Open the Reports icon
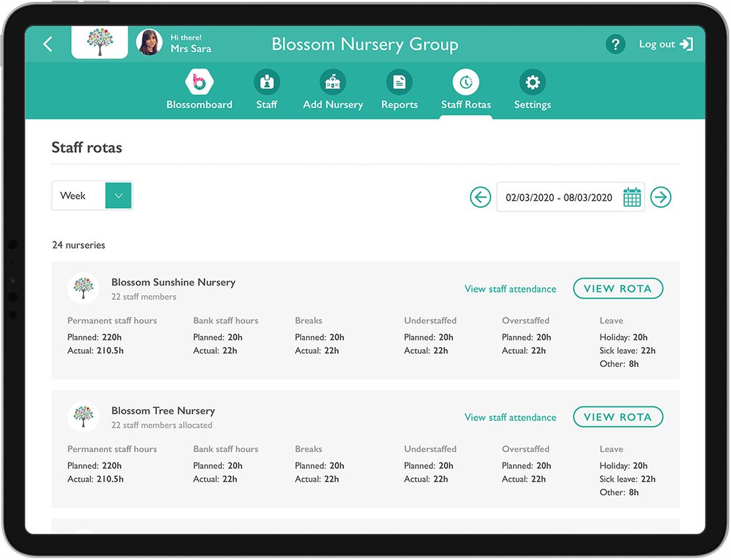731x560 pixels. point(399,82)
